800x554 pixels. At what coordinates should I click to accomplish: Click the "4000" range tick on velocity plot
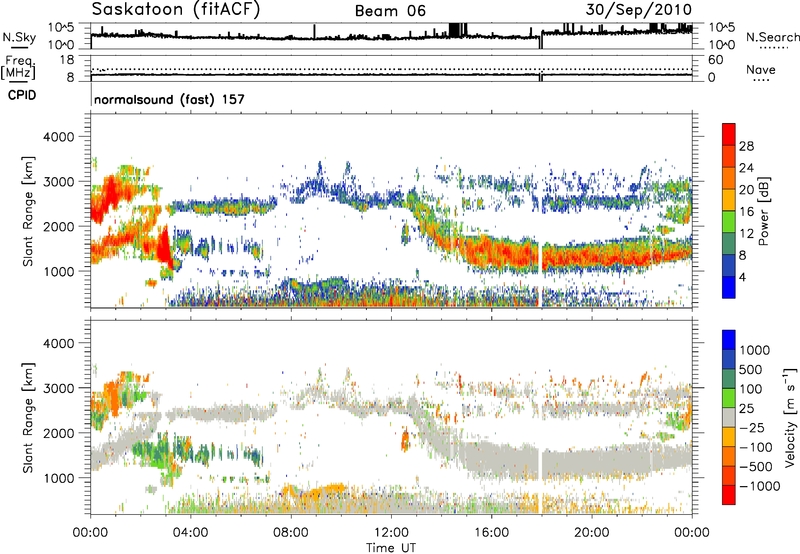59,343
